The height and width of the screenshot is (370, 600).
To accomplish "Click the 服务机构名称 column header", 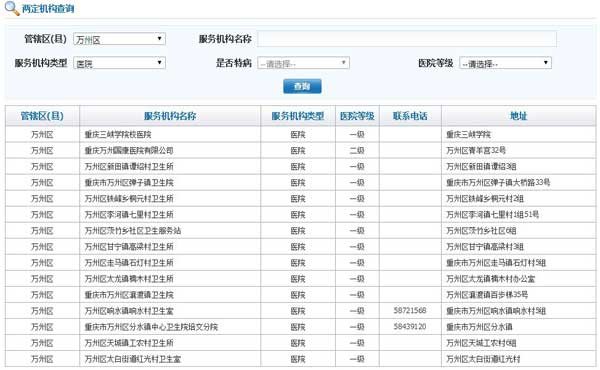I will (x=170, y=116).
